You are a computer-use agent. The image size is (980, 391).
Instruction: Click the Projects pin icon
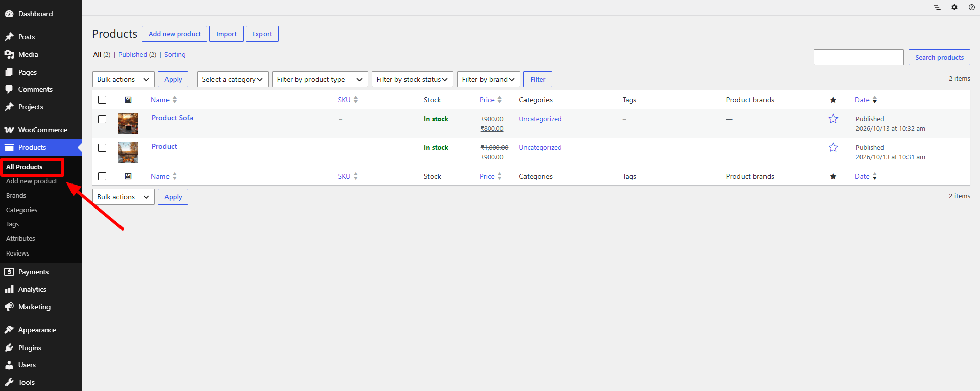click(9, 107)
